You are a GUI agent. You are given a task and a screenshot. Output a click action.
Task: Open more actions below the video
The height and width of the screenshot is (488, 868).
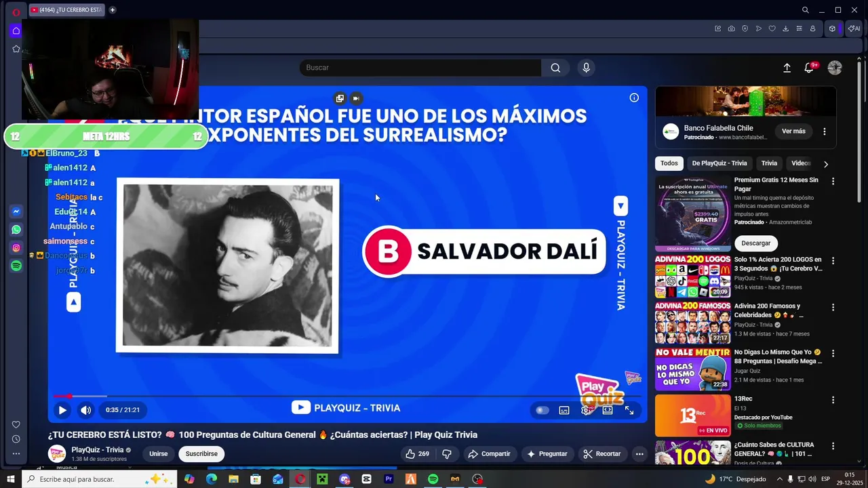pyautogui.click(x=639, y=454)
